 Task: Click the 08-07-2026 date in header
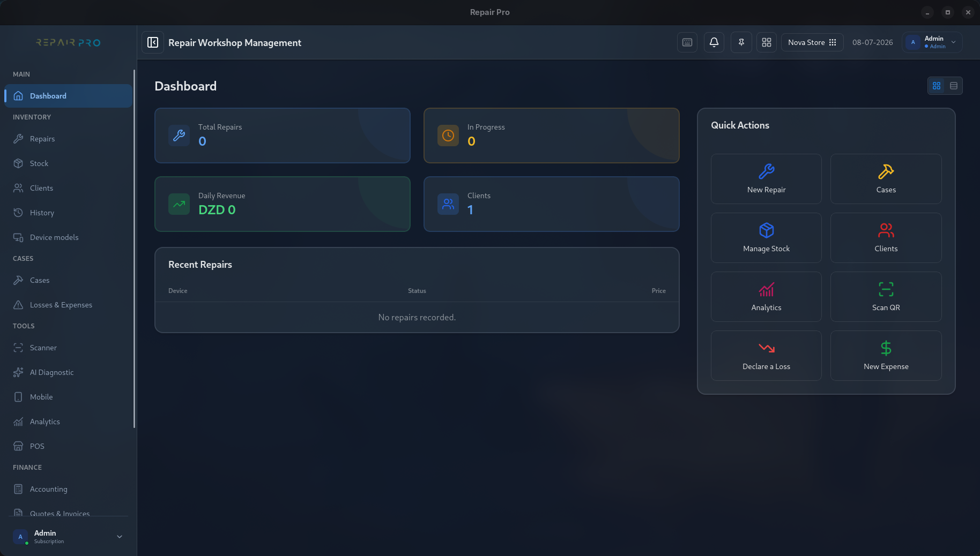(873, 42)
